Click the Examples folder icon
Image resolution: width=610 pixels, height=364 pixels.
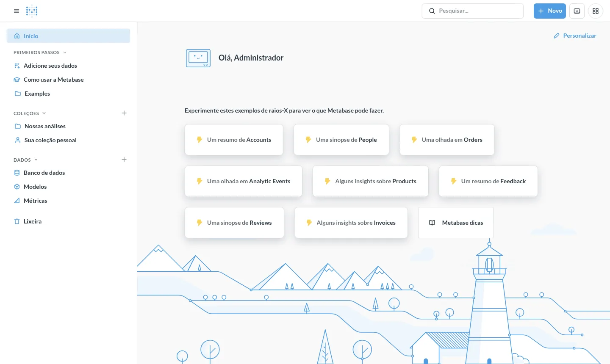click(x=18, y=94)
